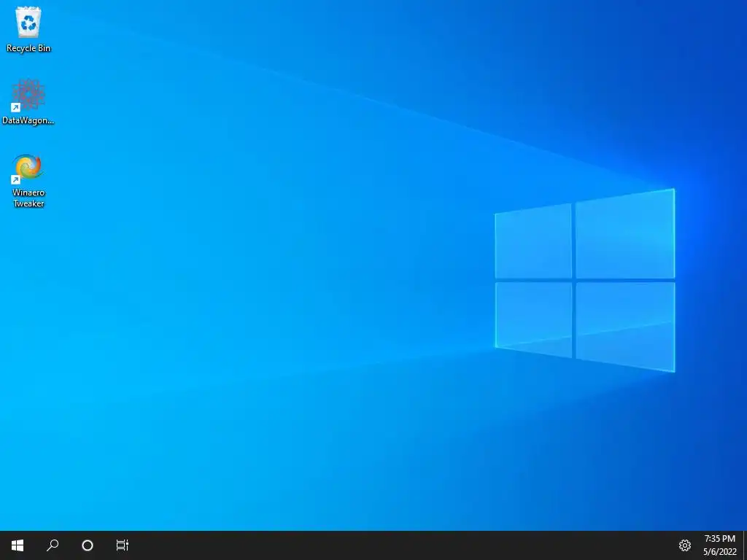Image resolution: width=747 pixels, height=560 pixels.
Task: Launch Cortana from the taskbar circle
Action: (x=88, y=545)
